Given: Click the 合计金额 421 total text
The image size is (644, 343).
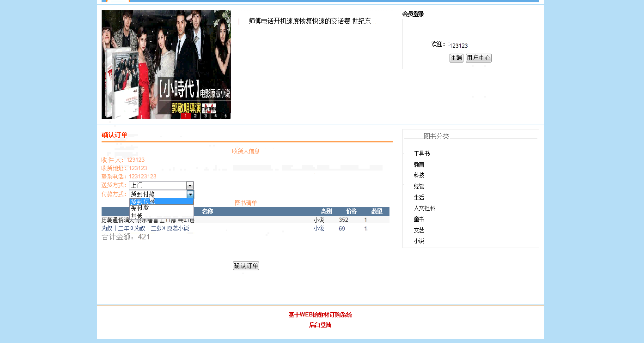Looking at the screenshot, I should click(126, 237).
